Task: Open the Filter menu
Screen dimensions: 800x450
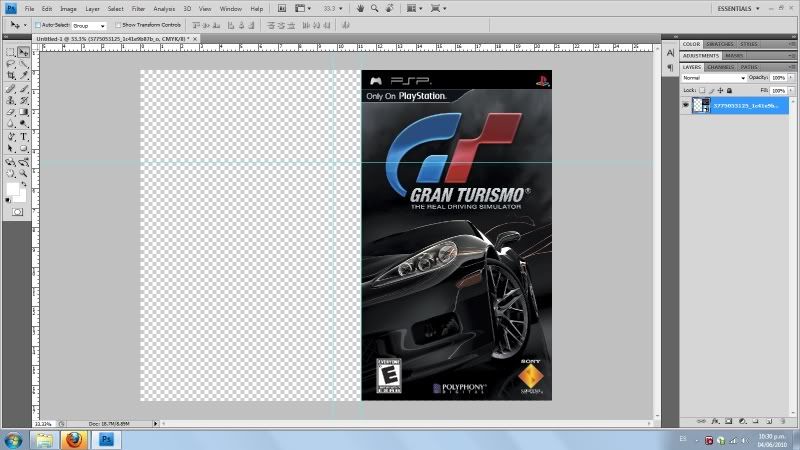Action: 138,9
